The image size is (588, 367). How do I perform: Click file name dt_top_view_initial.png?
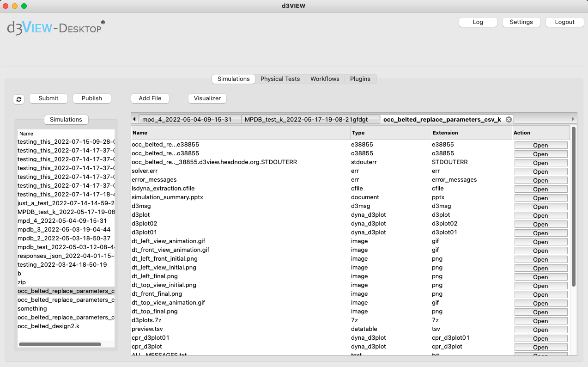tap(164, 285)
